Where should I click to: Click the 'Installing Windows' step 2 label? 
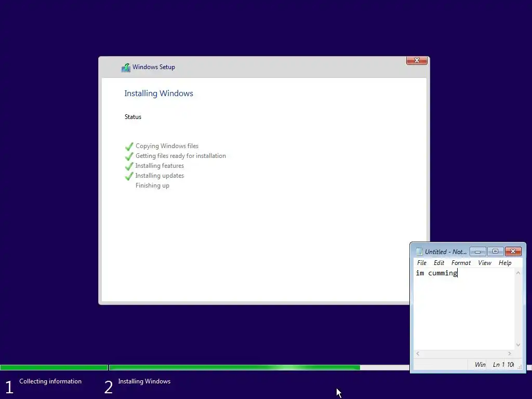point(144,381)
